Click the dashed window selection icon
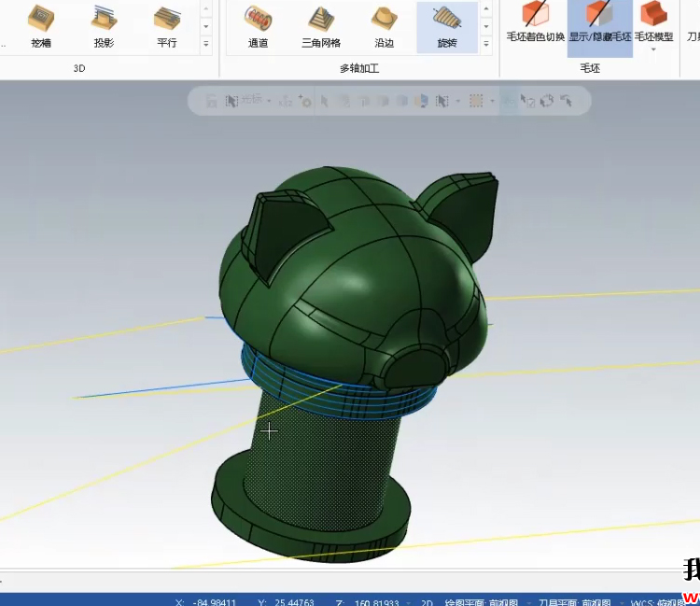Viewport: 700px width, 606px height. (442, 101)
